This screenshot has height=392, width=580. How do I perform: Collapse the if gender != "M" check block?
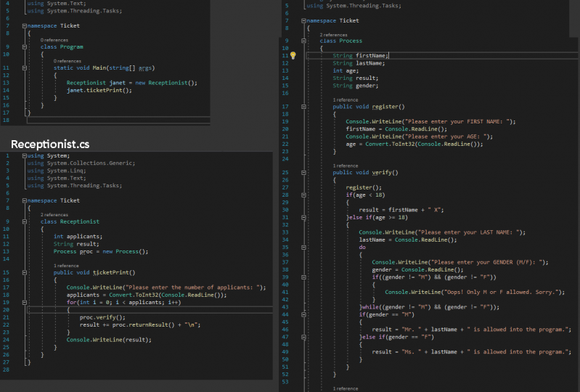point(303,277)
